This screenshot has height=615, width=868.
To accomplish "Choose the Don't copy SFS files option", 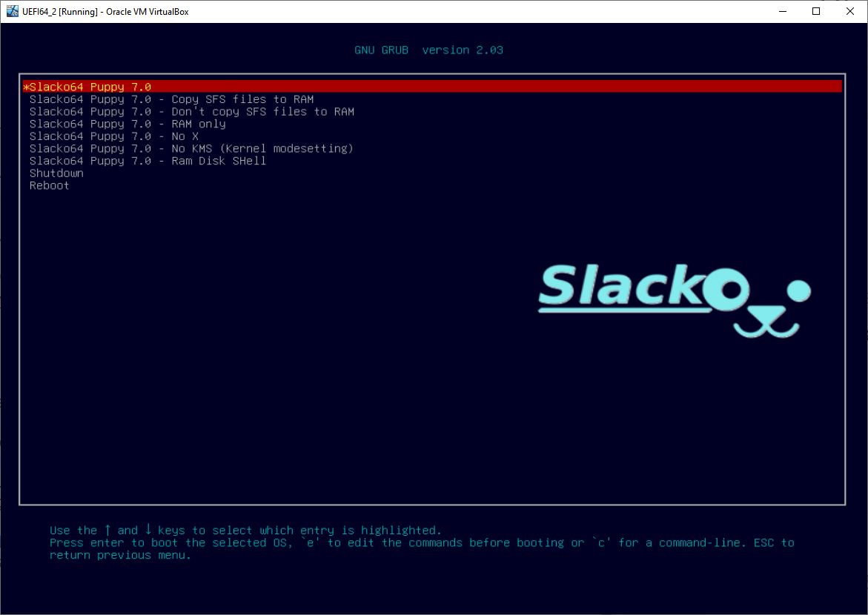I will 191,111.
